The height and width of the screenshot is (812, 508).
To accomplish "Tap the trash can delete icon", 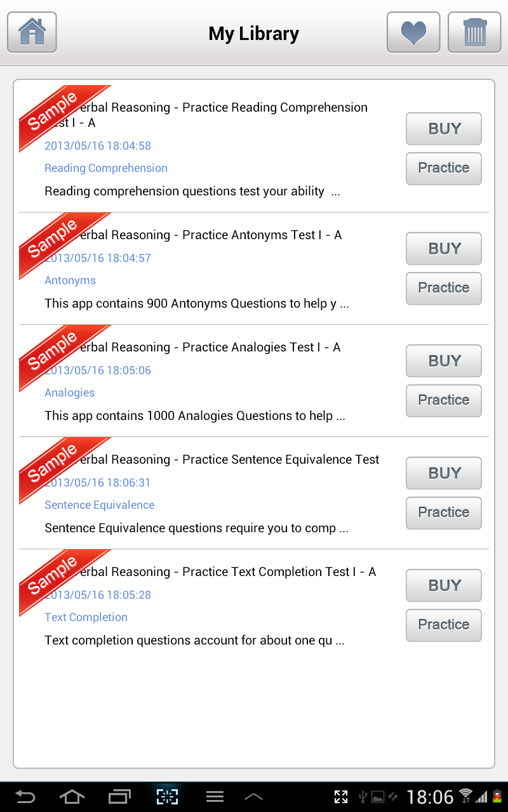I will (474, 32).
